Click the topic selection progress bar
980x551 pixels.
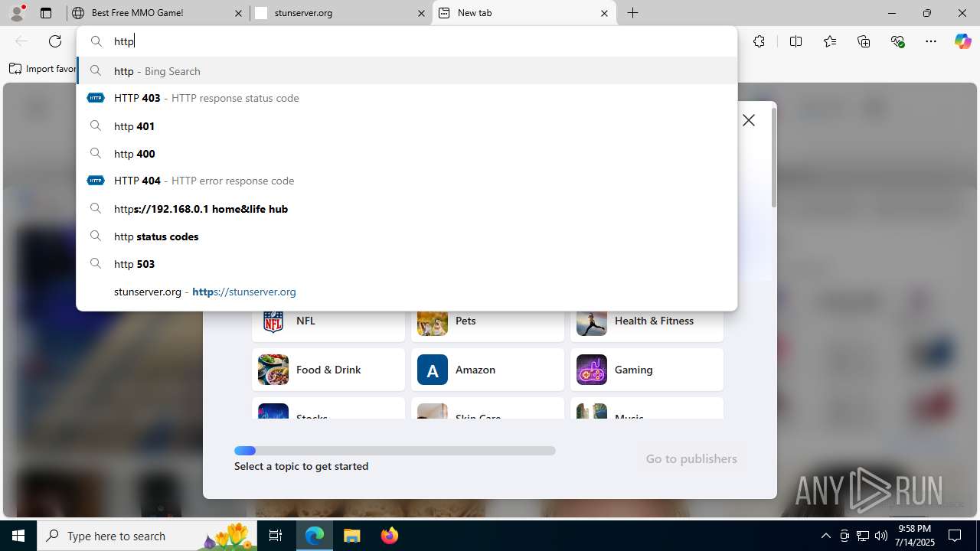pos(395,451)
